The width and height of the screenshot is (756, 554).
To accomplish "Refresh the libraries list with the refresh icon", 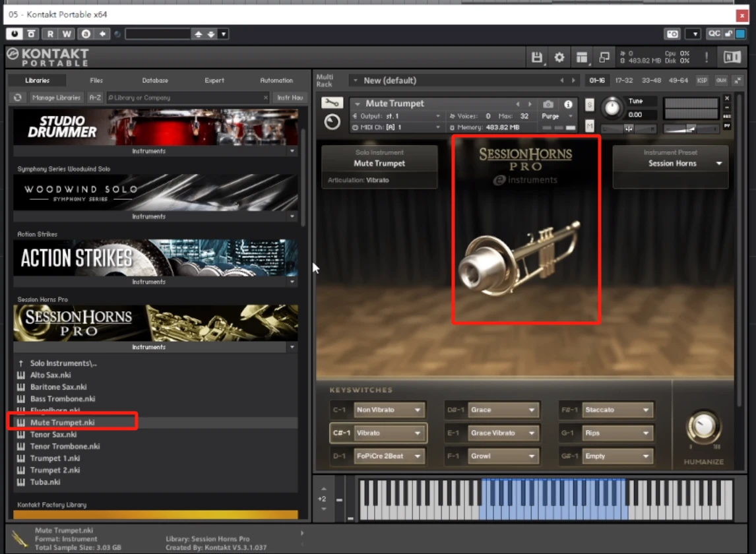I will click(x=18, y=98).
